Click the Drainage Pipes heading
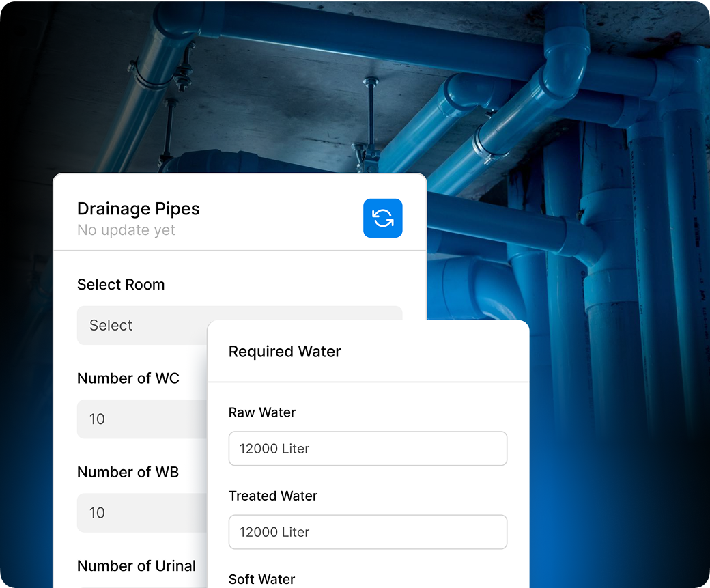The height and width of the screenshot is (588, 710). coord(138,209)
